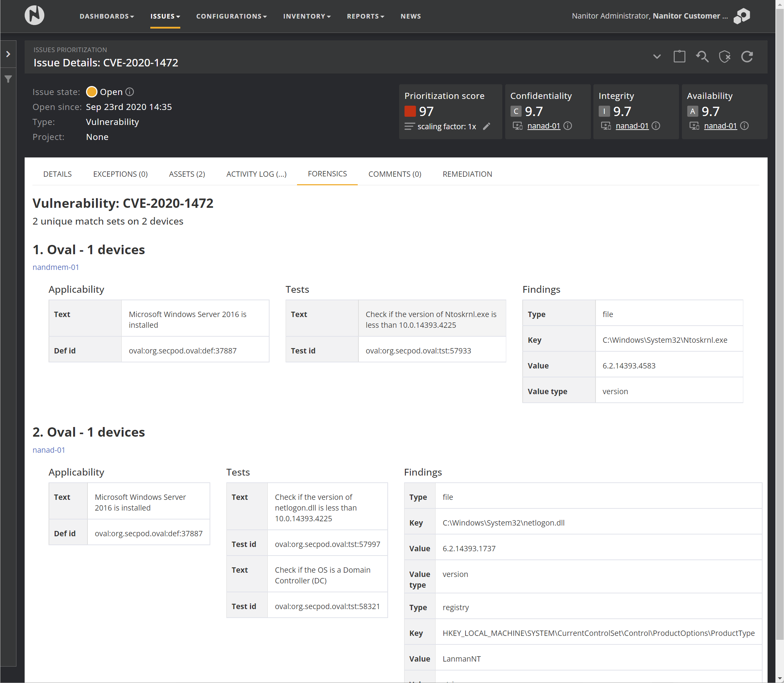
Task: Click the re-scan magnifier icon
Action: pos(702,57)
